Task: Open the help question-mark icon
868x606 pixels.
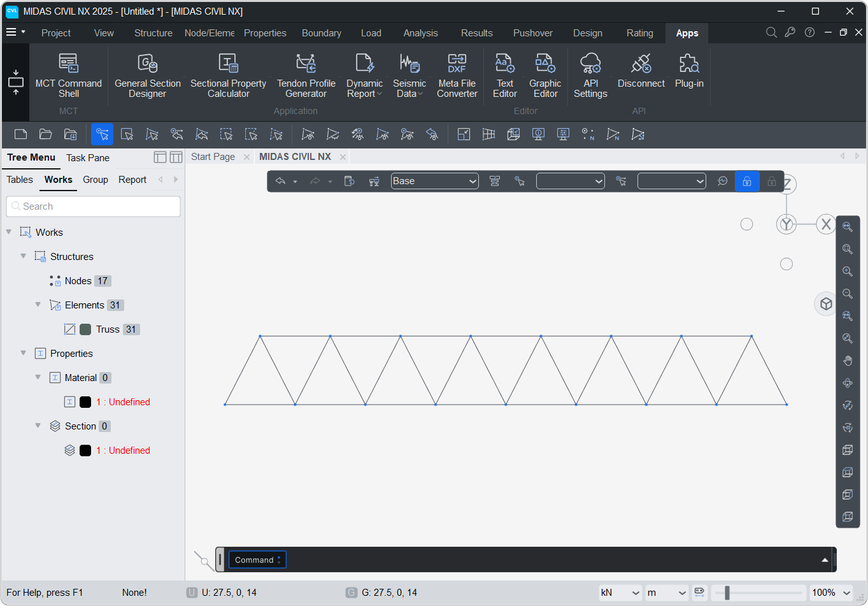Action: [809, 32]
